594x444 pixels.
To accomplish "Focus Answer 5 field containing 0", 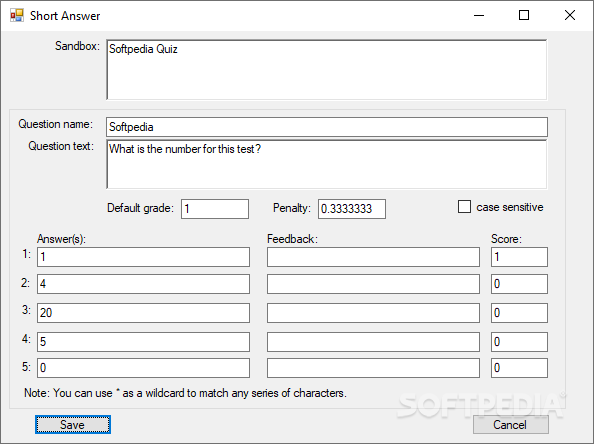I will pyautogui.click(x=143, y=368).
